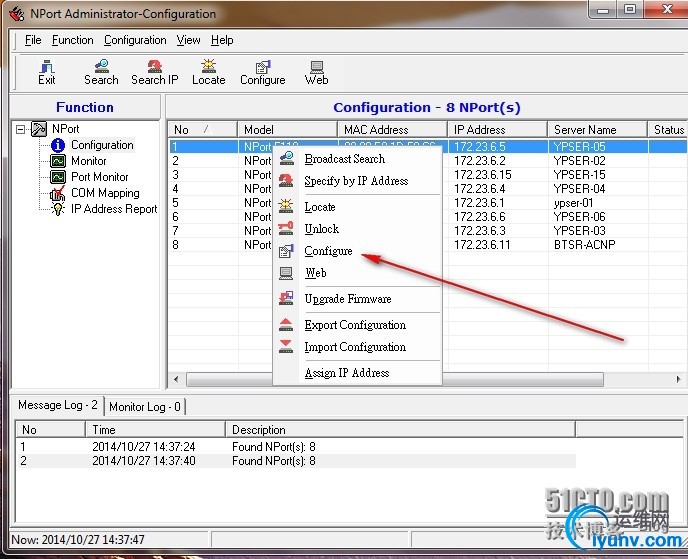Choose Export Configuration from context menu
The image size is (688, 559).
coord(355,325)
